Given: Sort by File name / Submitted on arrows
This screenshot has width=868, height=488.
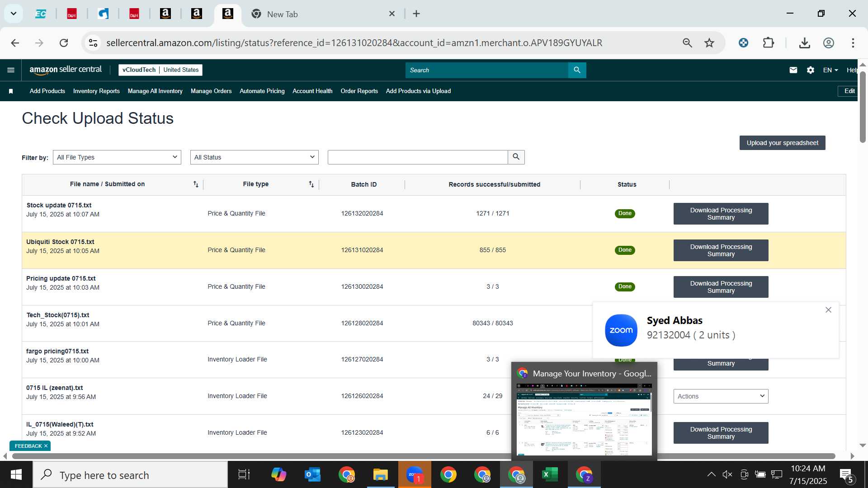Looking at the screenshot, I should point(196,184).
